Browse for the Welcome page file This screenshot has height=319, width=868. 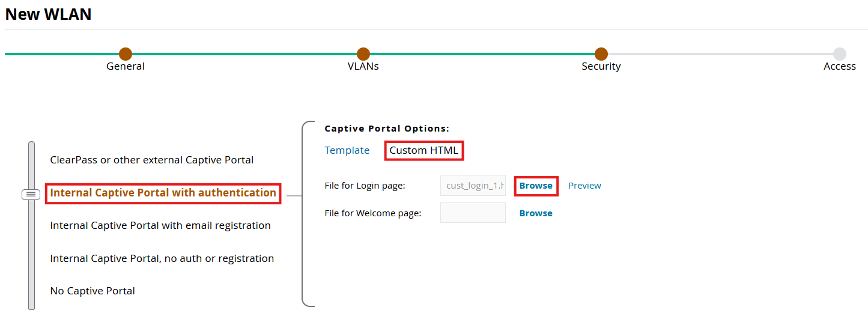[536, 213]
